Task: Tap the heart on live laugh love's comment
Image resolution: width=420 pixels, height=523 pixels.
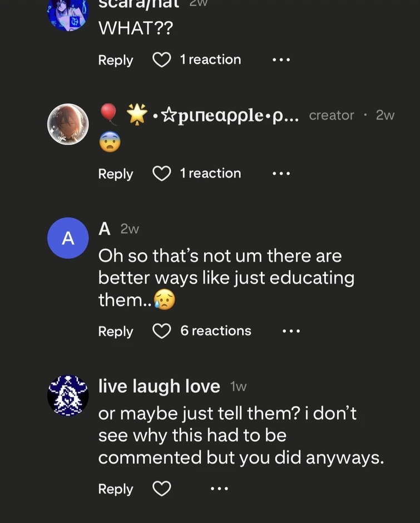Action: (x=161, y=489)
